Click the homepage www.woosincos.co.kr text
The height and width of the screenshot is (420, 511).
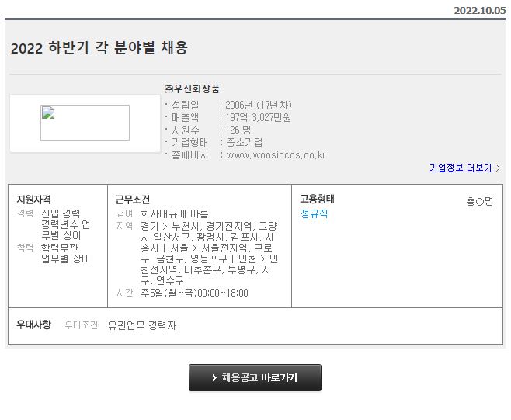tap(276, 155)
